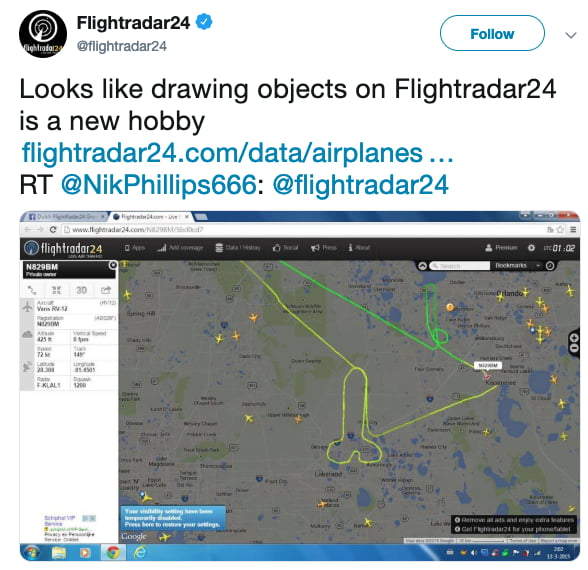588x570 pixels.
Task: Open the @NikPhillips666 mention
Action: click(158, 185)
